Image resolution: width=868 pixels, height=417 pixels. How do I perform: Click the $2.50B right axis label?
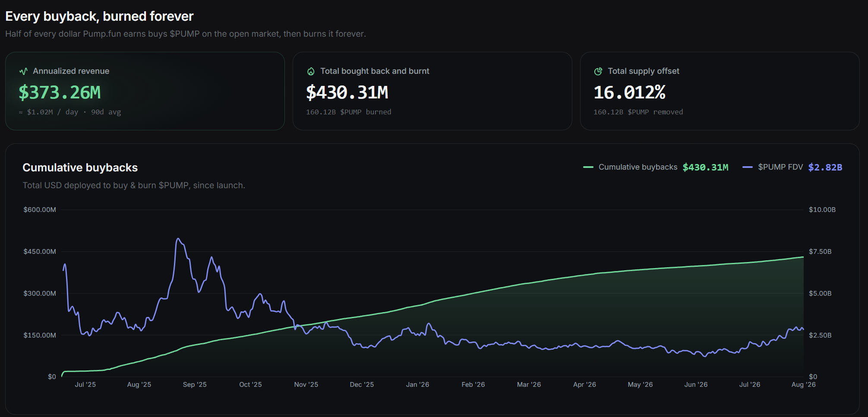(820, 335)
